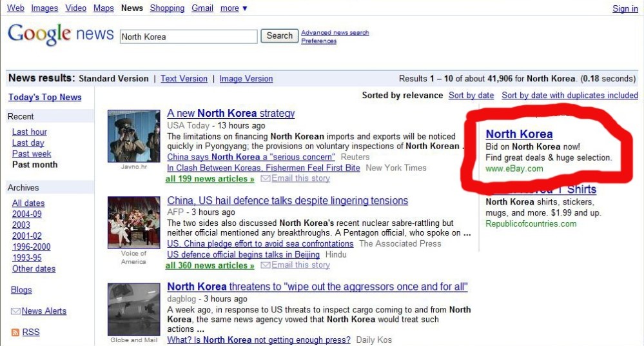Click Sort by date with duplicates included
Screen dimensions: 644x346
pos(570,96)
